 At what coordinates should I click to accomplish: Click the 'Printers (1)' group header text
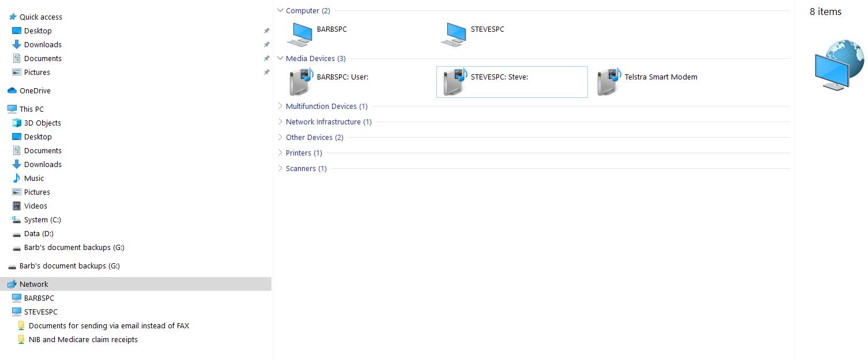coord(304,153)
